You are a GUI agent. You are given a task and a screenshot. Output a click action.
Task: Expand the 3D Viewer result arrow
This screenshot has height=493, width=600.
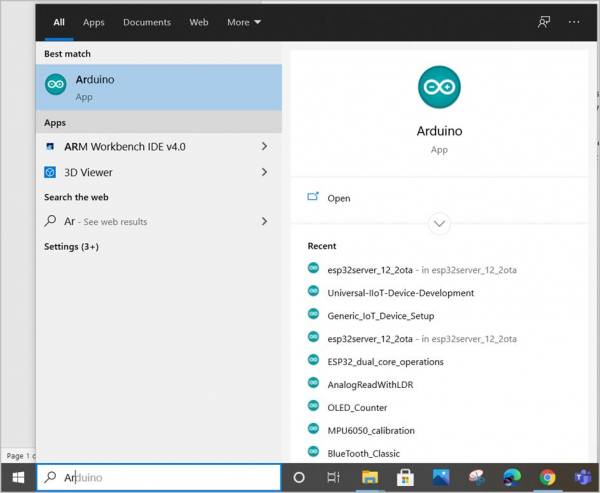(x=264, y=172)
